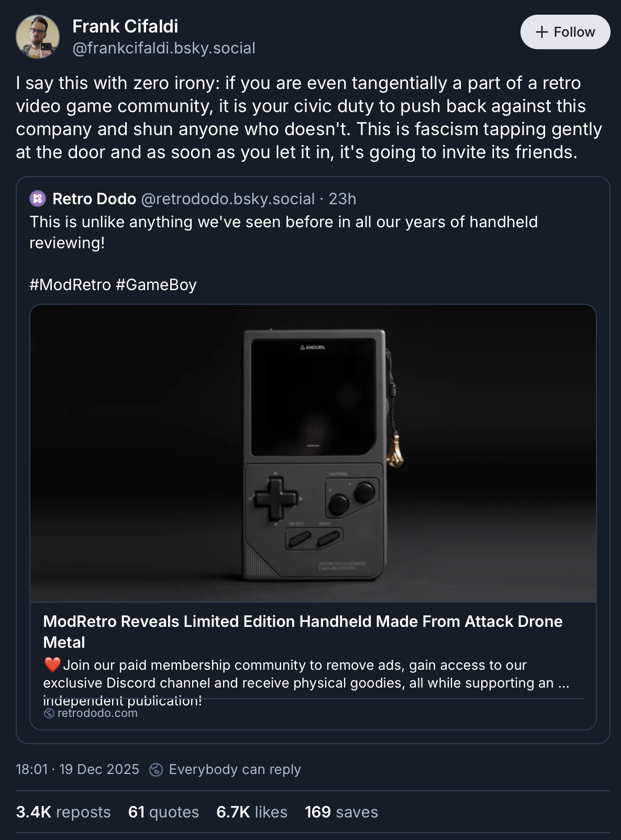
Task: Open the @retrododo.bsky.social handle
Action: pos(228,199)
